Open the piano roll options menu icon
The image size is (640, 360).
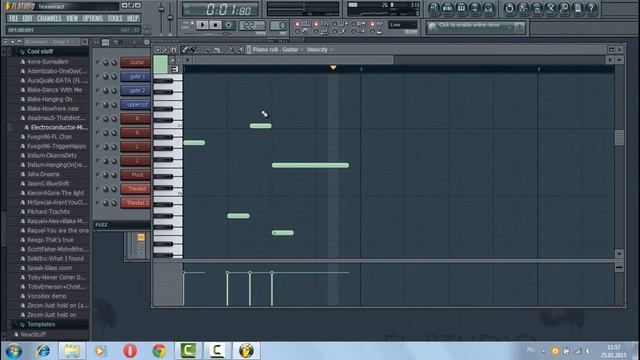(x=158, y=50)
